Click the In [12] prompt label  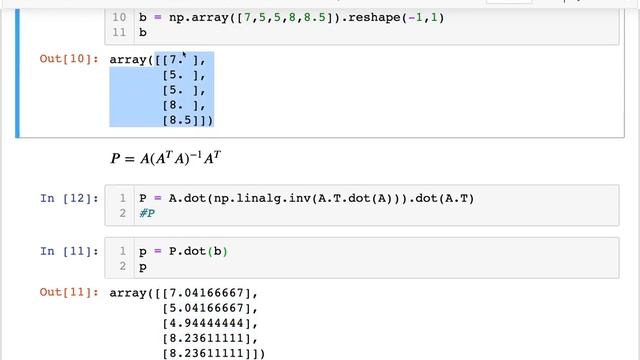tap(69, 198)
